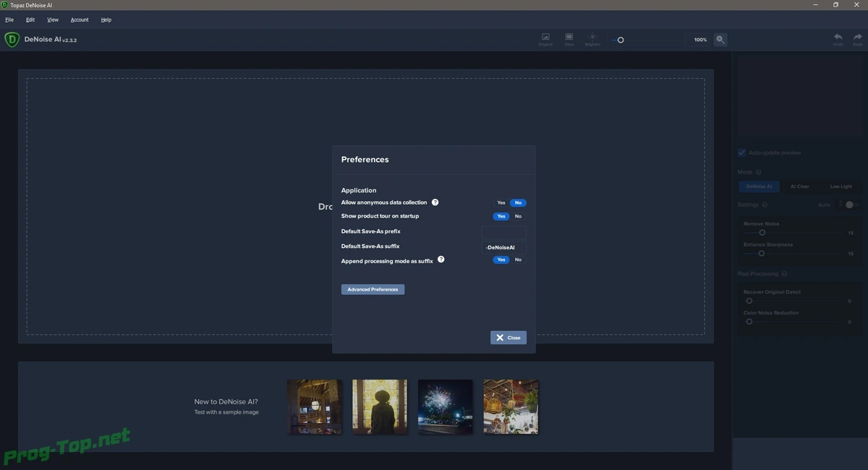Click the Topaz DeNoise AI title icon
Viewport: 868px width, 470px height.
coord(5,4)
